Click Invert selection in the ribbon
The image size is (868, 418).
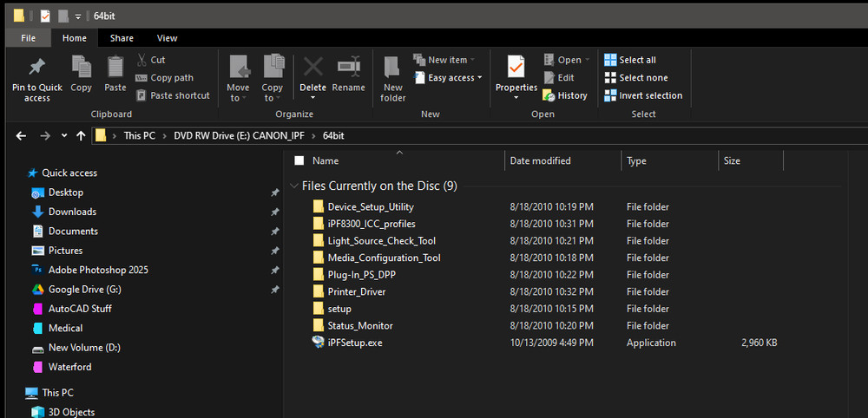649,95
